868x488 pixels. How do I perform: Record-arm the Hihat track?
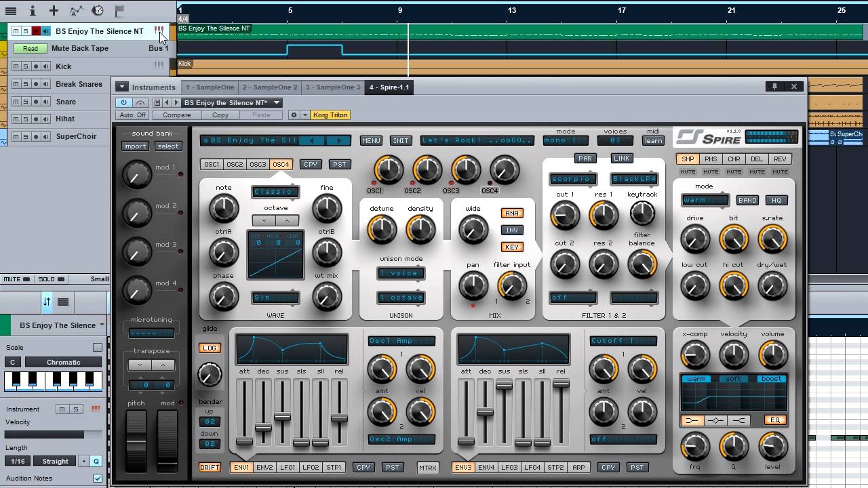[x=36, y=119]
